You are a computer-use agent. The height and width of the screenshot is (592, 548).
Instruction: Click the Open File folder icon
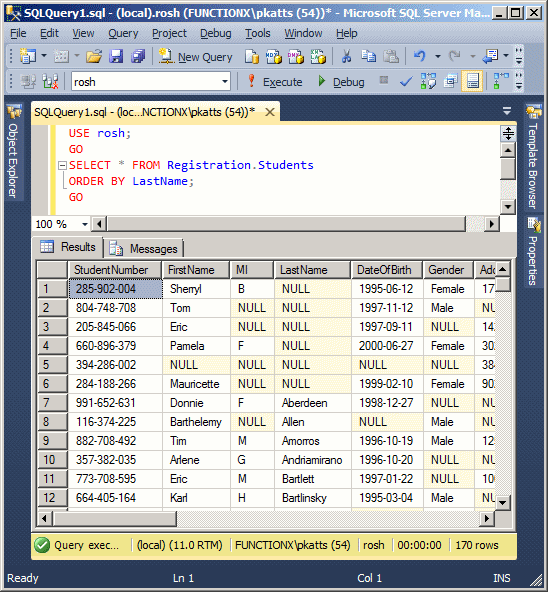pyautogui.click(x=94, y=57)
